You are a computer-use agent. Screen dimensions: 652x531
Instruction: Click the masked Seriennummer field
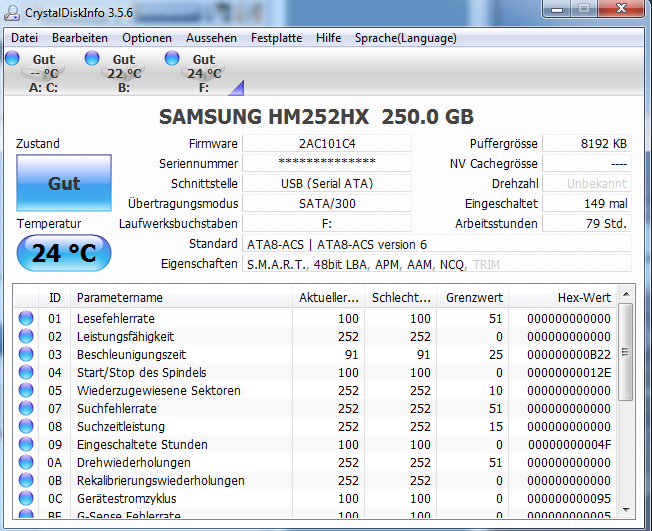327,163
